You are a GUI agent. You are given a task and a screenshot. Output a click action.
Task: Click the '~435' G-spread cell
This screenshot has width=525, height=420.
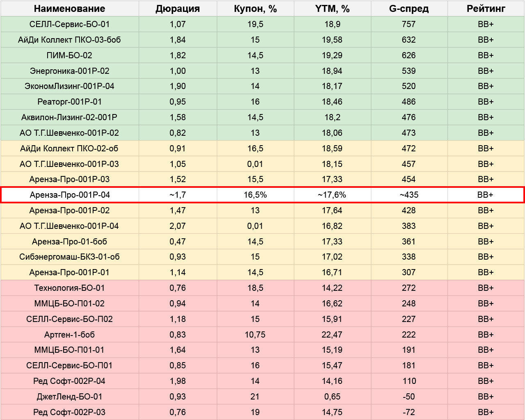tap(409, 195)
